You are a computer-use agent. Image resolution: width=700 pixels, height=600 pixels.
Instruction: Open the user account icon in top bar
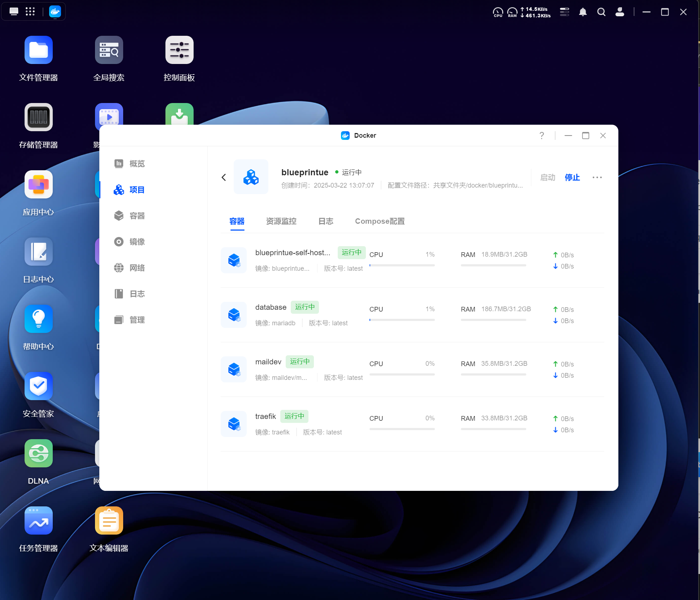tap(620, 12)
